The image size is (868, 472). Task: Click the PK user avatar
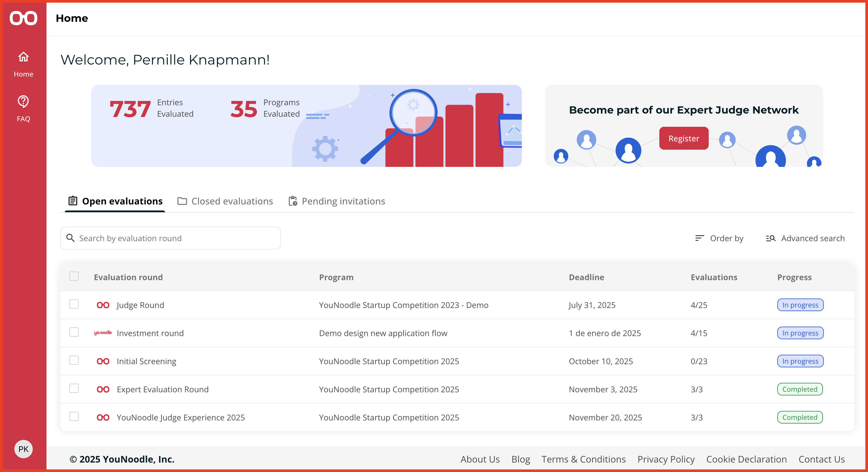tap(23, 449)
